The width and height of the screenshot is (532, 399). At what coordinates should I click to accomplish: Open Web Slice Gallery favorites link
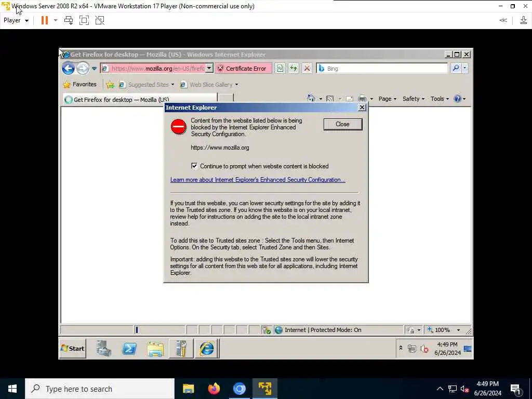[209, 85]
